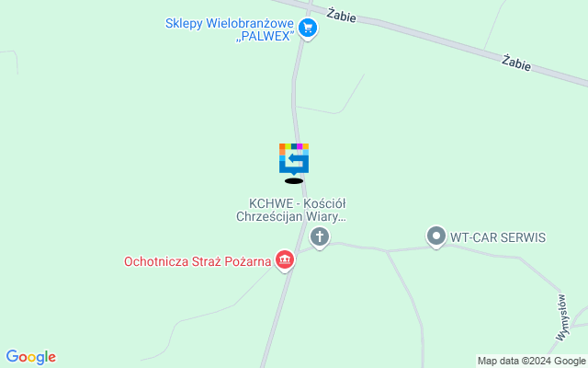Open the Ochotnicza Straż Pożarna label
The height and width of the screenshot is (368, 588).
tap(198, 261)
